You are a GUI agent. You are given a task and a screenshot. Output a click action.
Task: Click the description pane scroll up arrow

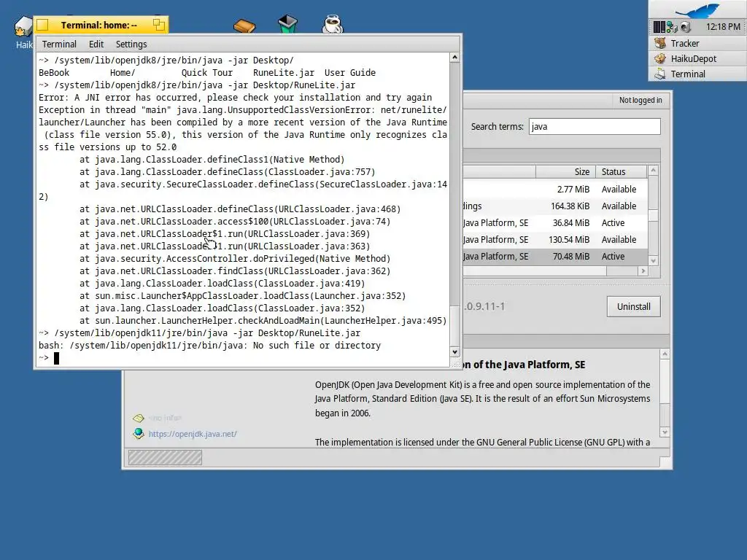665,354
